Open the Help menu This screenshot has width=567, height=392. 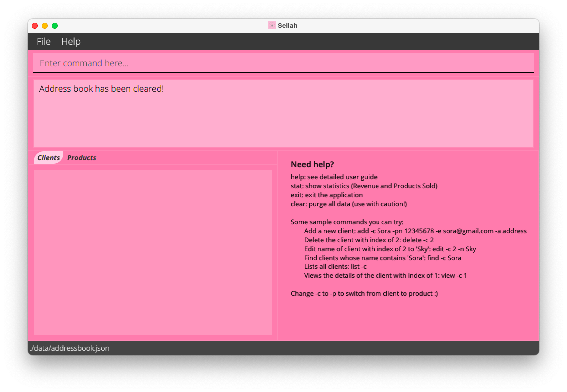pos(71,42)
